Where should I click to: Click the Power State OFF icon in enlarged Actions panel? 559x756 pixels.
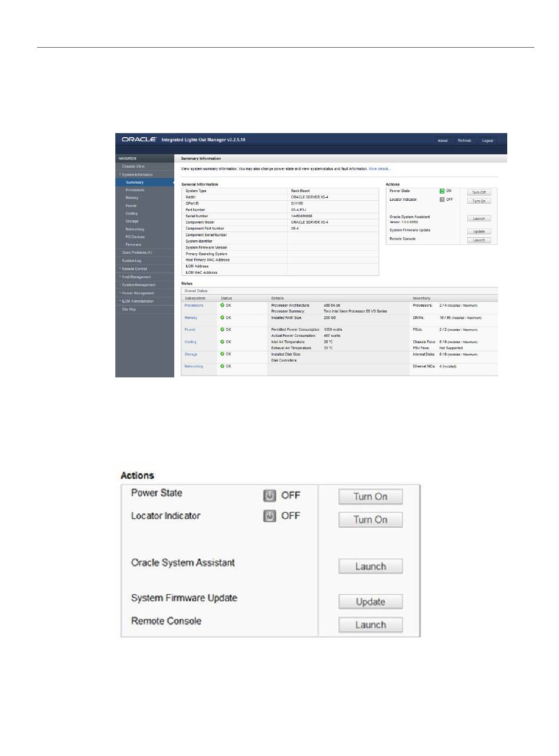(269, 496)
